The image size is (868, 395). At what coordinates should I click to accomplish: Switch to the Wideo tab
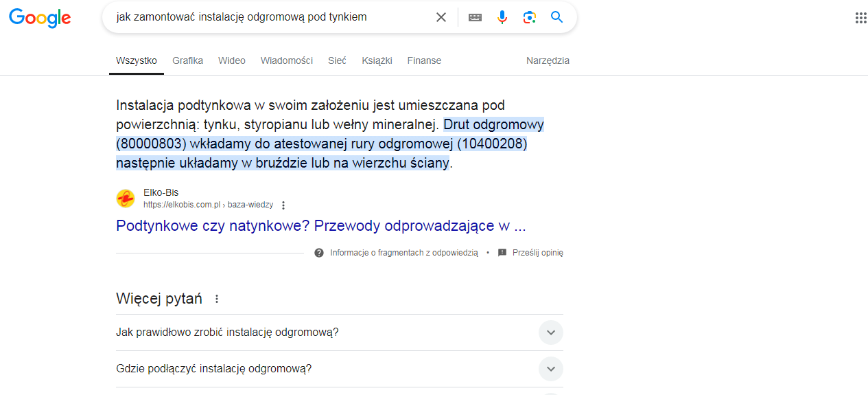coord(232,60)
